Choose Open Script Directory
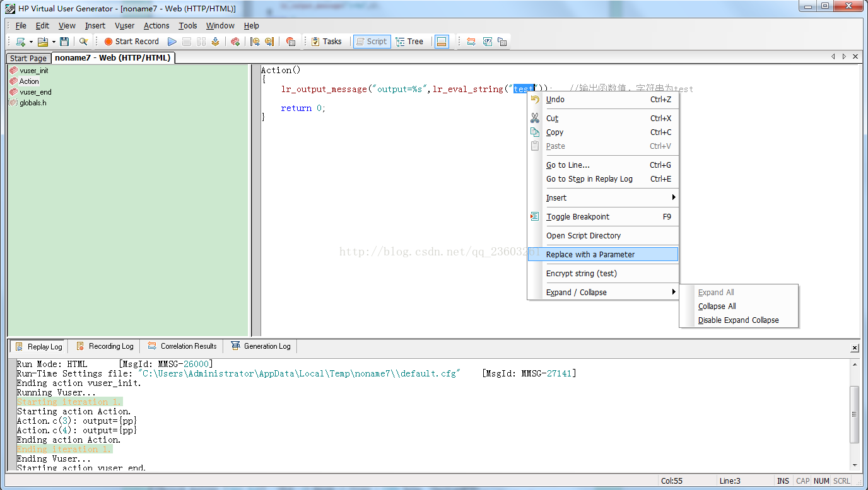This screenshot has width=868, height=490. (602, 236)
